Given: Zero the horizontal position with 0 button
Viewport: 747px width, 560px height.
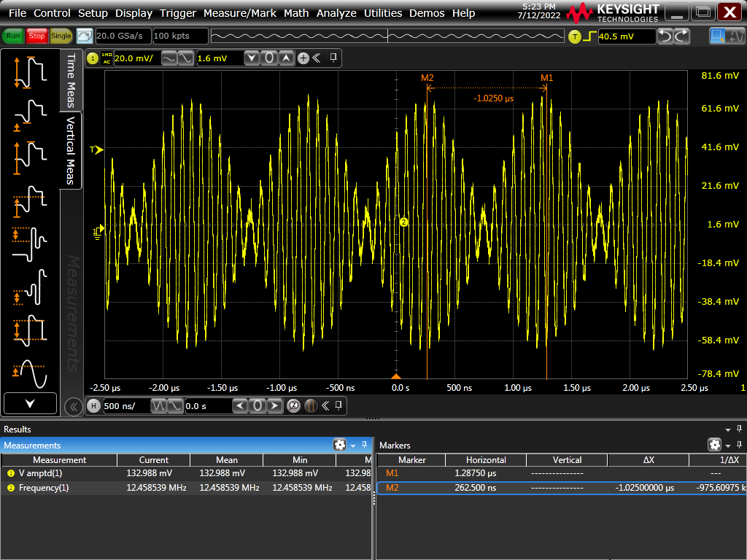Looking at the screenshot, I should 258,406.
